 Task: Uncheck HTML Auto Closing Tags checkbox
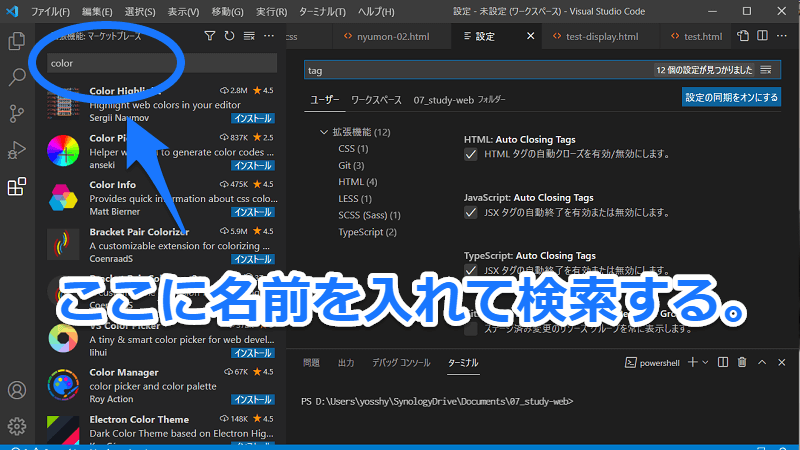471,155
